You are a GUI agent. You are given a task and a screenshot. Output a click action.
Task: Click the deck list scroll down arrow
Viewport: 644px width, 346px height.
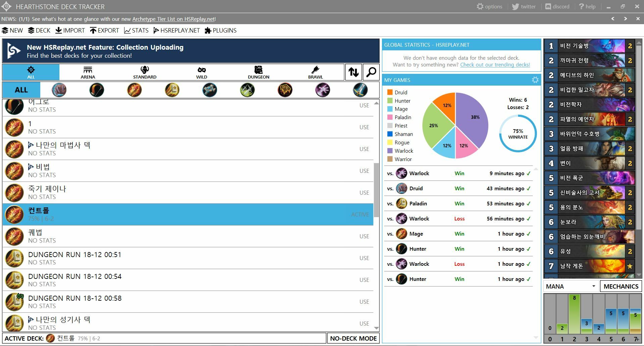point(376,328)
